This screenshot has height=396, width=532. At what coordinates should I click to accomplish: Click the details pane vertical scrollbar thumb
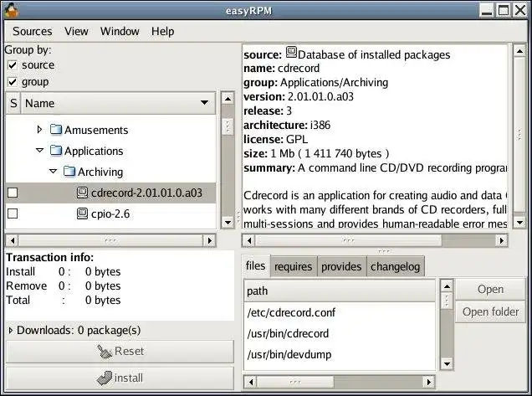pos(519,135)
